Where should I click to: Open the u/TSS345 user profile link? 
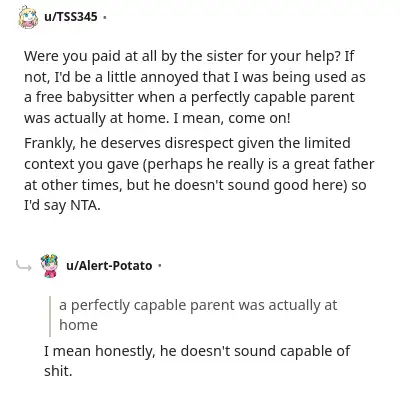coord(71,16)
